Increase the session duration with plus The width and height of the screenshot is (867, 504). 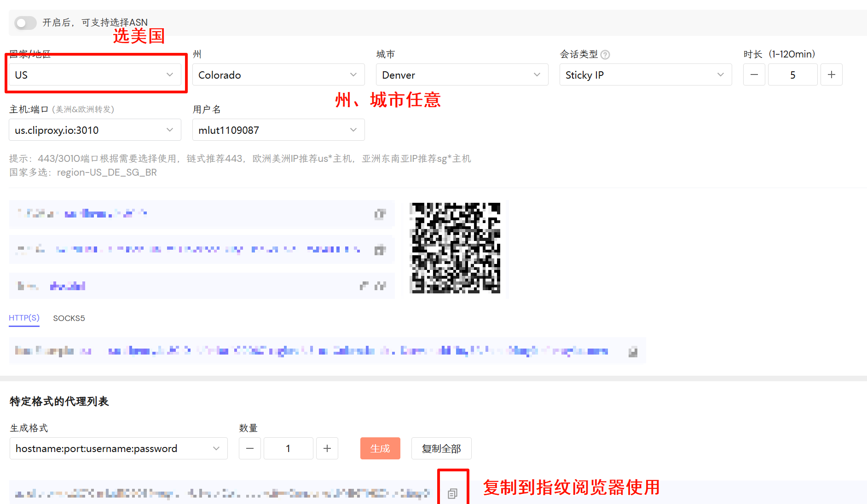coord(831,74)
